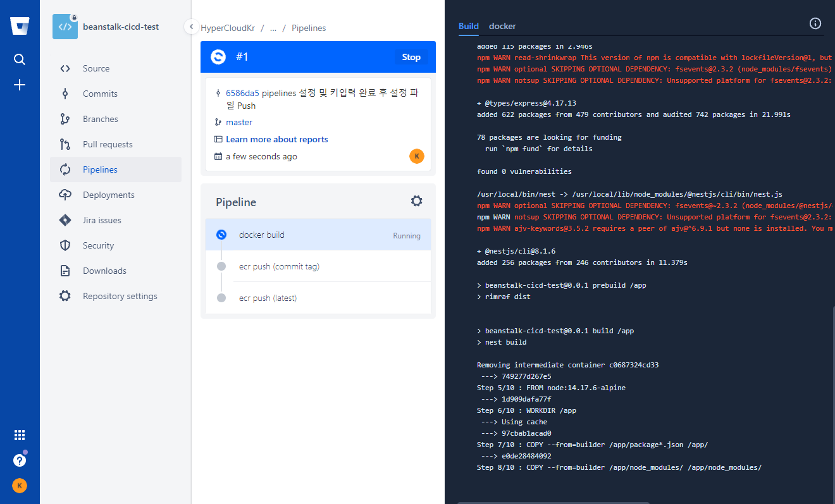
Task: Select the docker build running step
Action: [318, 235]
